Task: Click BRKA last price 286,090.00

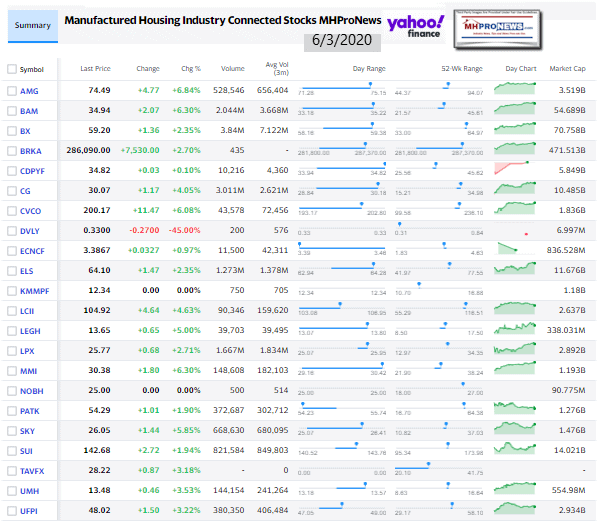Action: click(x=88, y=150)
